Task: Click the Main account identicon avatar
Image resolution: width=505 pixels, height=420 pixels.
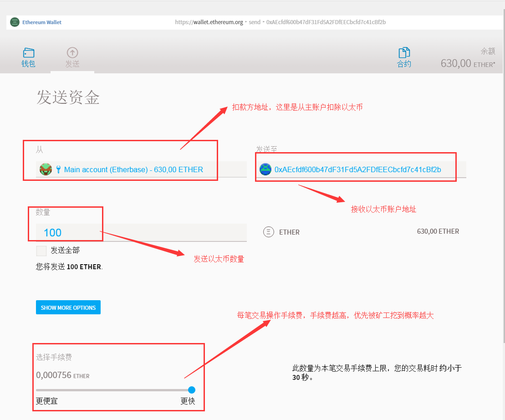Action: click(x=46, y=169)
